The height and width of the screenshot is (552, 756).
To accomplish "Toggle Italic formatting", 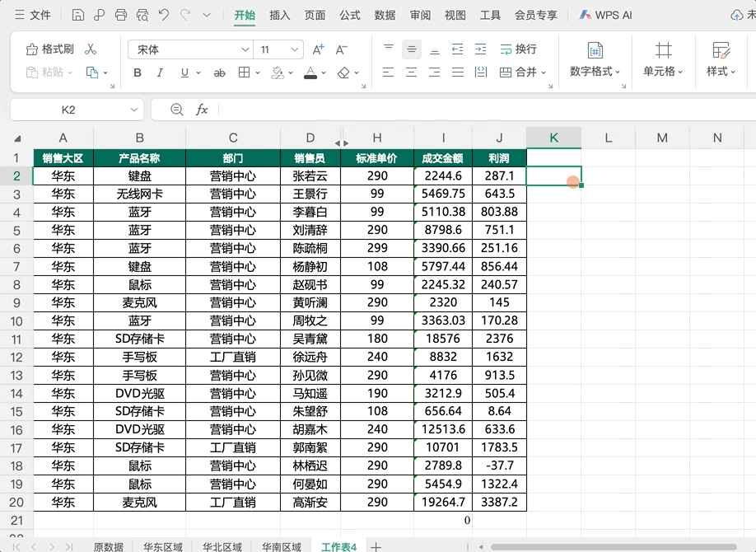I will [160, 73].
